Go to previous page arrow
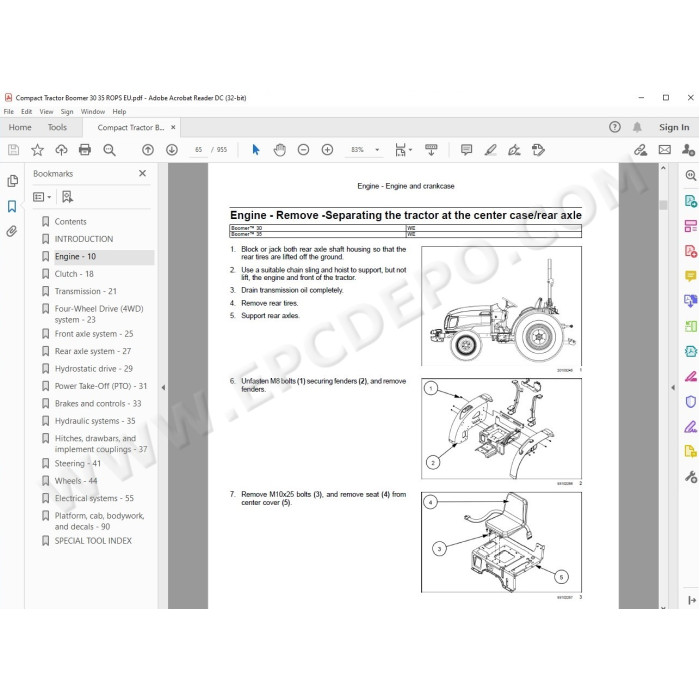 pyautogui.click(x=148, y=150)
